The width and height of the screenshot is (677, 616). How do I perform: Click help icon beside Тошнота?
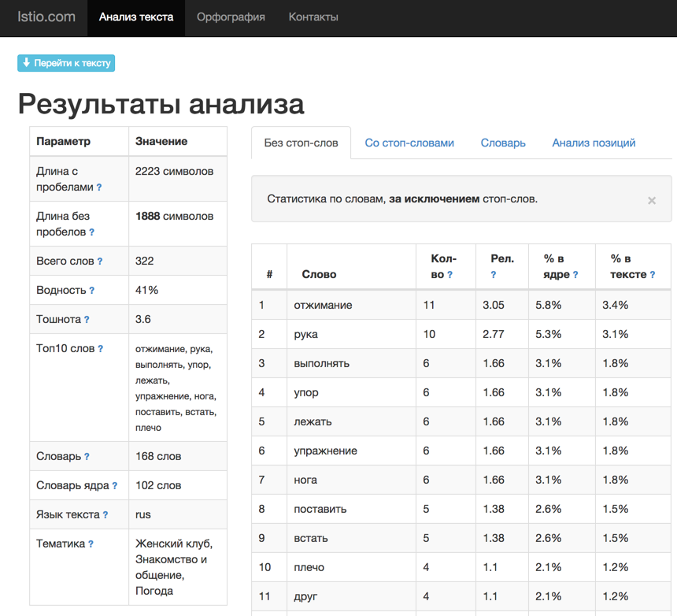[x=87, y=320]
